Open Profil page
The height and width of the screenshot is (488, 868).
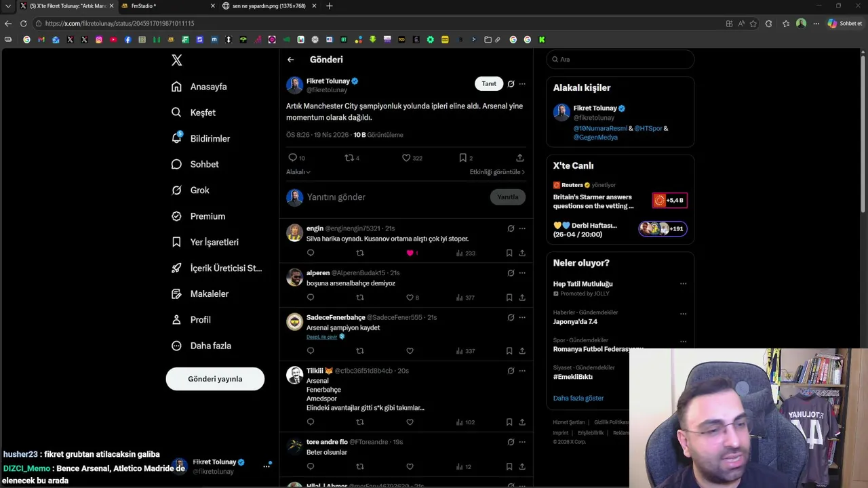(191, 320)
